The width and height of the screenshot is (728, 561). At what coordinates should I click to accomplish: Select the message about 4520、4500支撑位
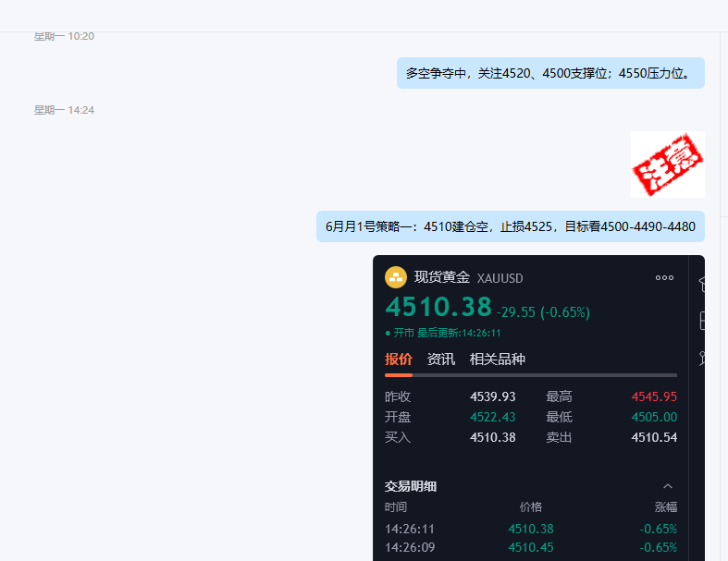550,73
